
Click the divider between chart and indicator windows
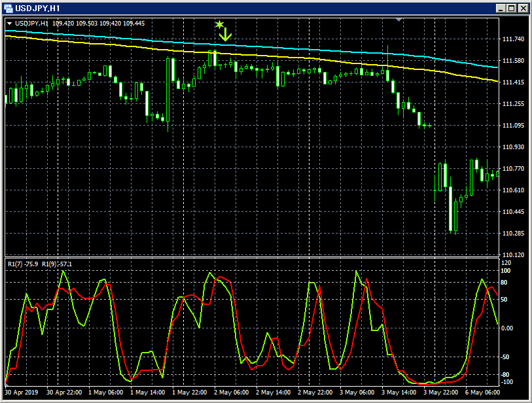262,257
